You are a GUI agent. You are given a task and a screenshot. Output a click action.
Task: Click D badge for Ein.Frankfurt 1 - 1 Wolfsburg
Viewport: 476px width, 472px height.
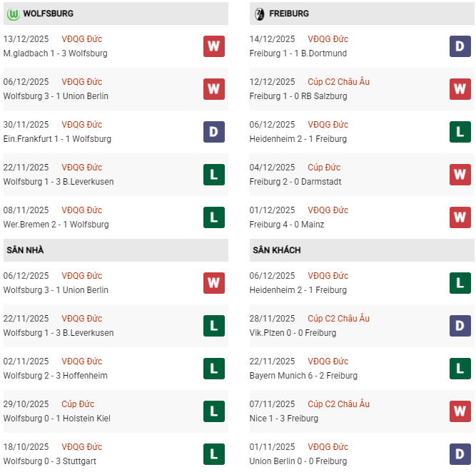point(213,132)
